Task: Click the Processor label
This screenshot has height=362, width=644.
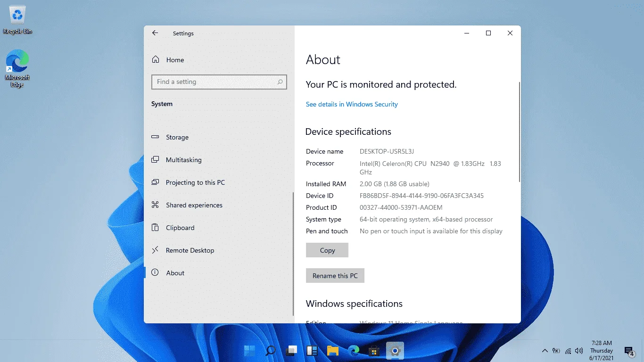Action: click(x=320, y=163)
